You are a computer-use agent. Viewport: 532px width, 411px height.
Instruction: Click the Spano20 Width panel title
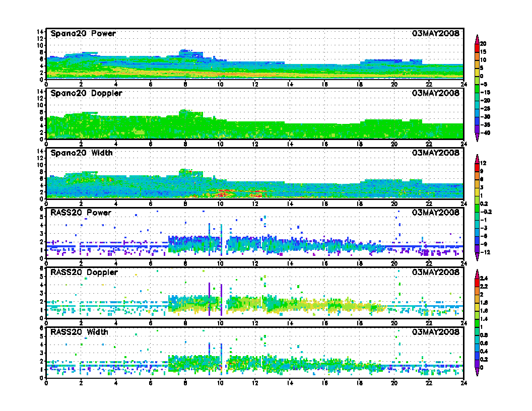(x=82, y=153)
